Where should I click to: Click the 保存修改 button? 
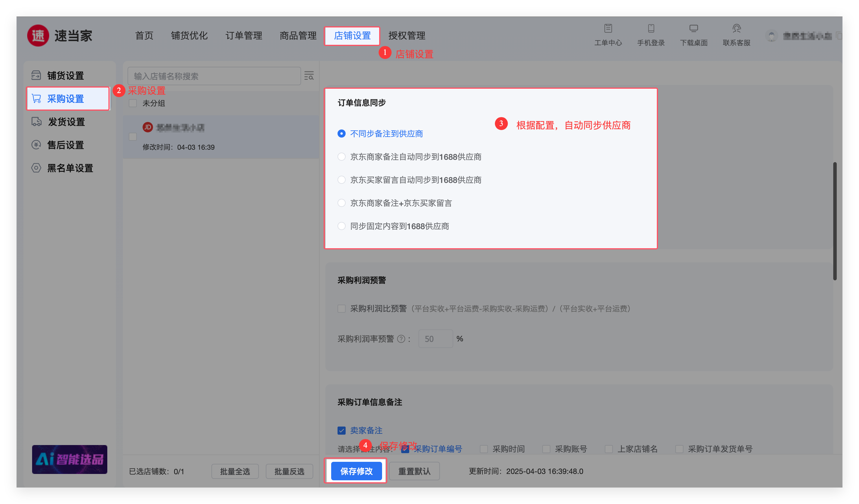click(356, 471)
